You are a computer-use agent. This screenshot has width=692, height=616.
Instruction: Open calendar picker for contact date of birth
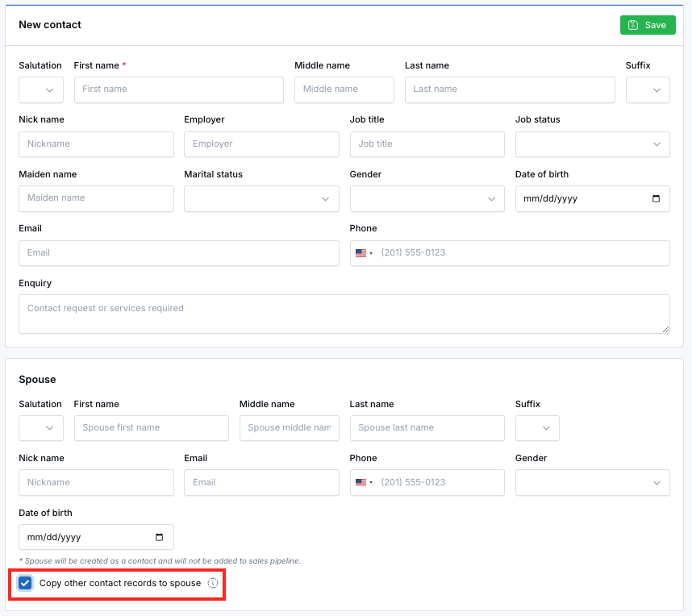[x=656, y=198]
